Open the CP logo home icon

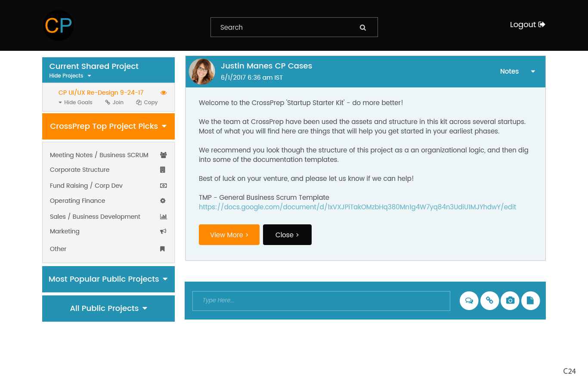pos(59,25)
